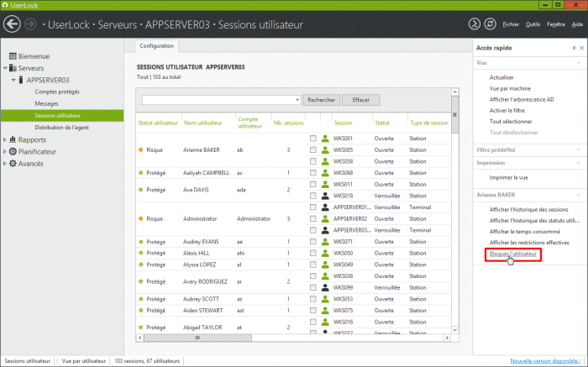Click the Rechercher button
Image resolution: width=588 pixels, height=367 pixels.
point(322,100)
